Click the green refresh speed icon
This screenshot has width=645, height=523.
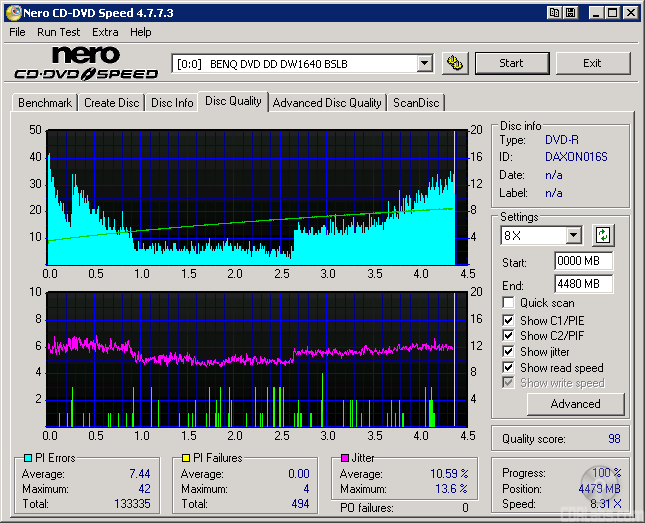point(603,236)
